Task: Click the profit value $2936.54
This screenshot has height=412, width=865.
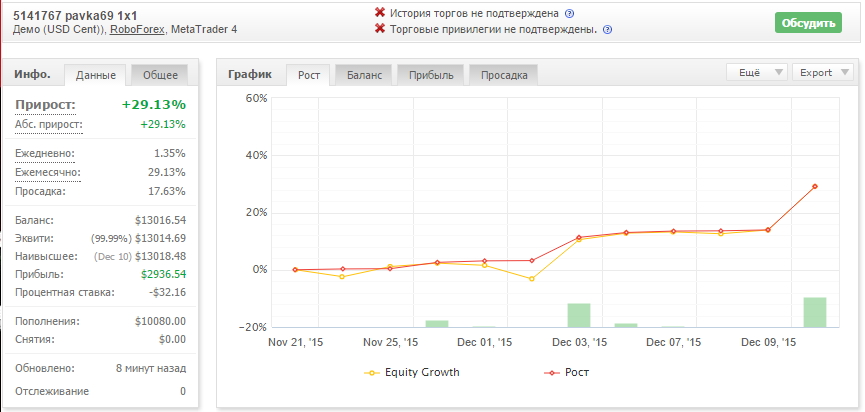Action: click(163, 274)
